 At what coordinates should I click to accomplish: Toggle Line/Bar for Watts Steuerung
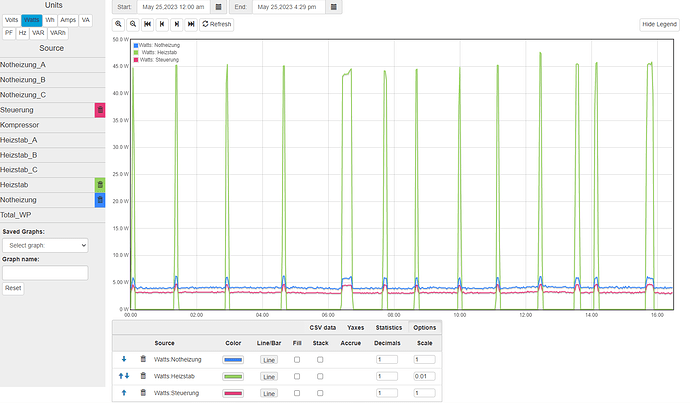pyautogui.click(x=269, y=393)
